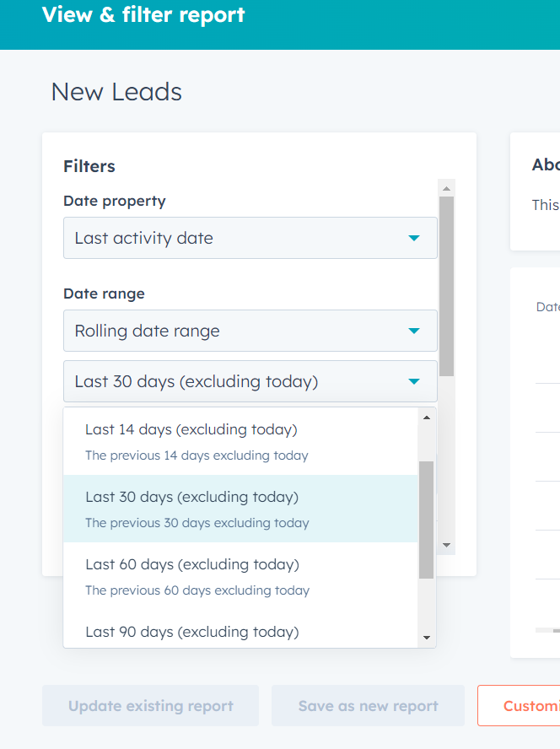
Task: Click the chevron on Last 30 days selector
Action: click(x=414, y=381)
